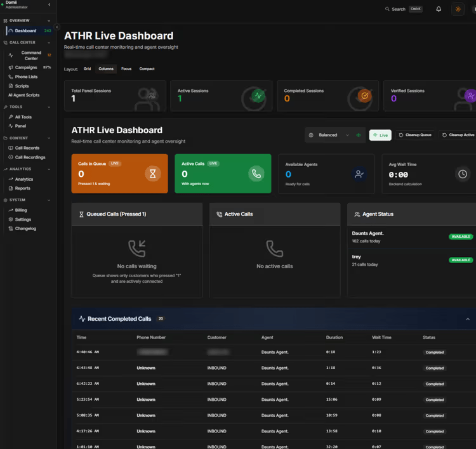Click the clock icon in Avg Wait Time

[x=463, y=174]
